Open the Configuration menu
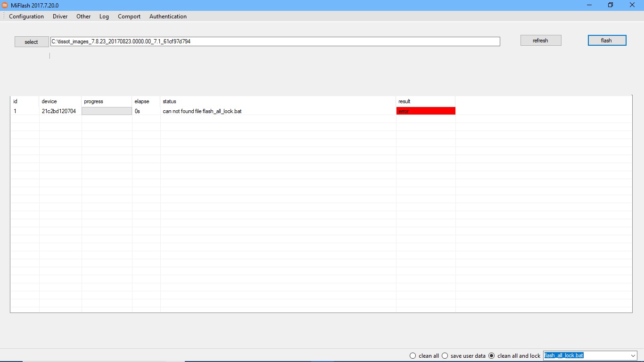Viewport: 644px width, 362px height. tap(26, 16)
